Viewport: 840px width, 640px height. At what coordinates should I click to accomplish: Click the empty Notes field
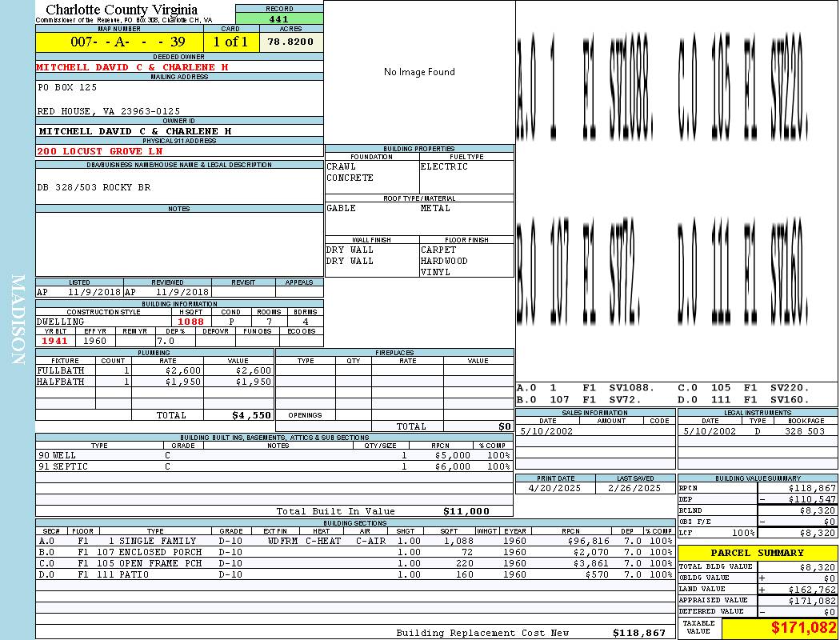(x=179, y=244)
